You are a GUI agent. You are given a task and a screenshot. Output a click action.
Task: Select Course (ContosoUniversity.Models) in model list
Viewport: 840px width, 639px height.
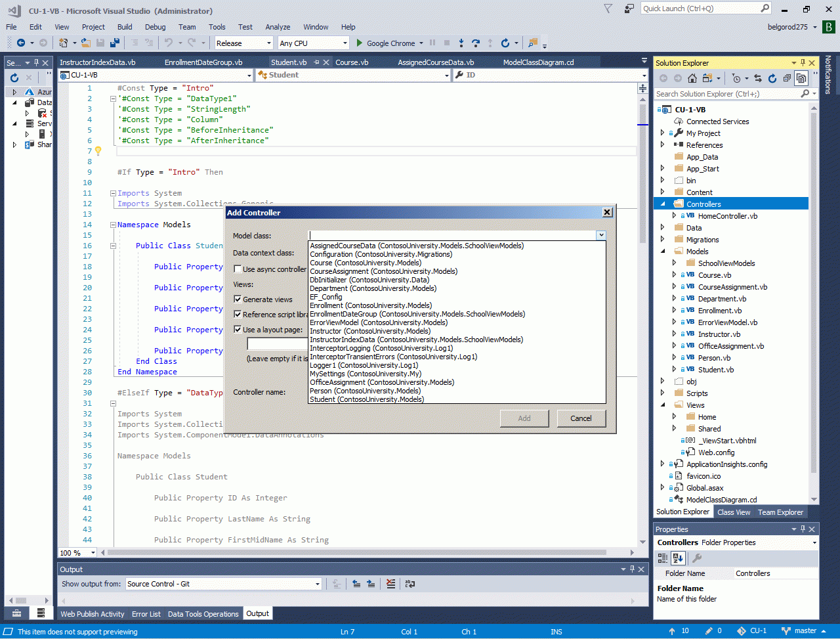point(366,263)
